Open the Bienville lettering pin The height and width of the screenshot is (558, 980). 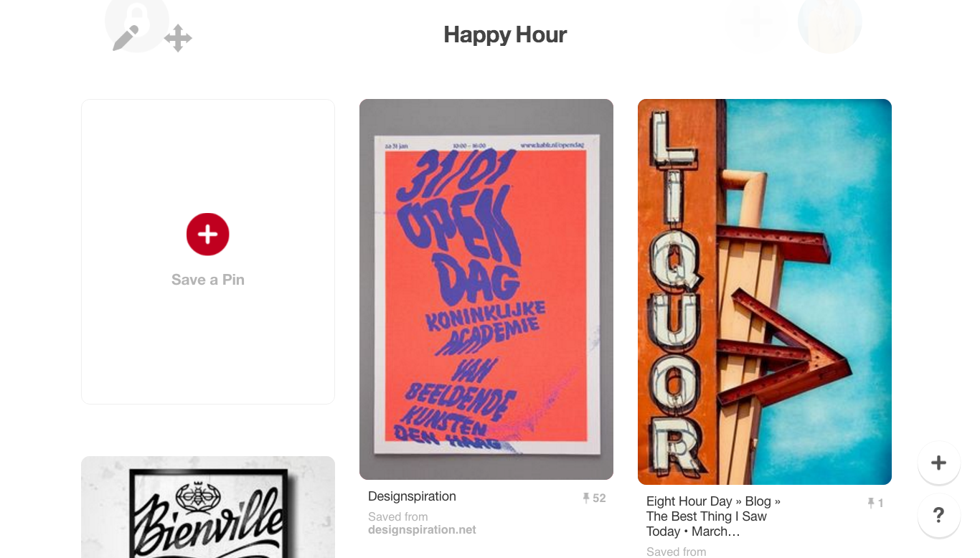click(x=208, y=507)
